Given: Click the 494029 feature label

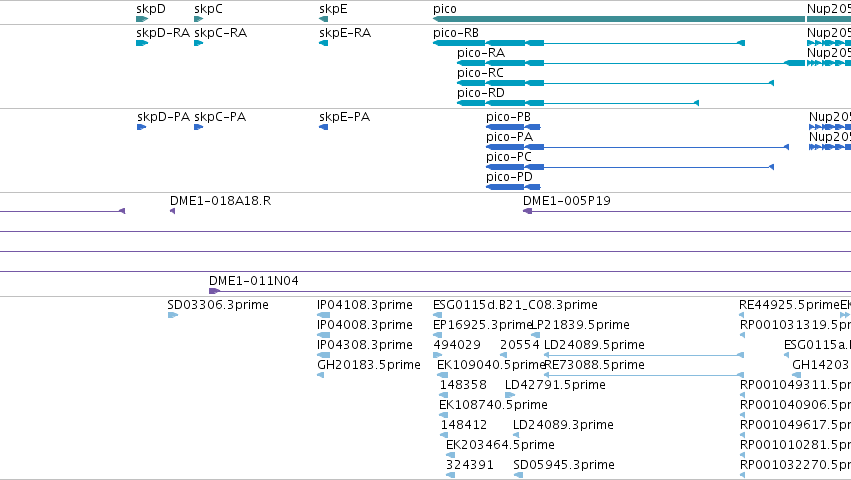Looking at the screenshot, I should pos(457,345).
